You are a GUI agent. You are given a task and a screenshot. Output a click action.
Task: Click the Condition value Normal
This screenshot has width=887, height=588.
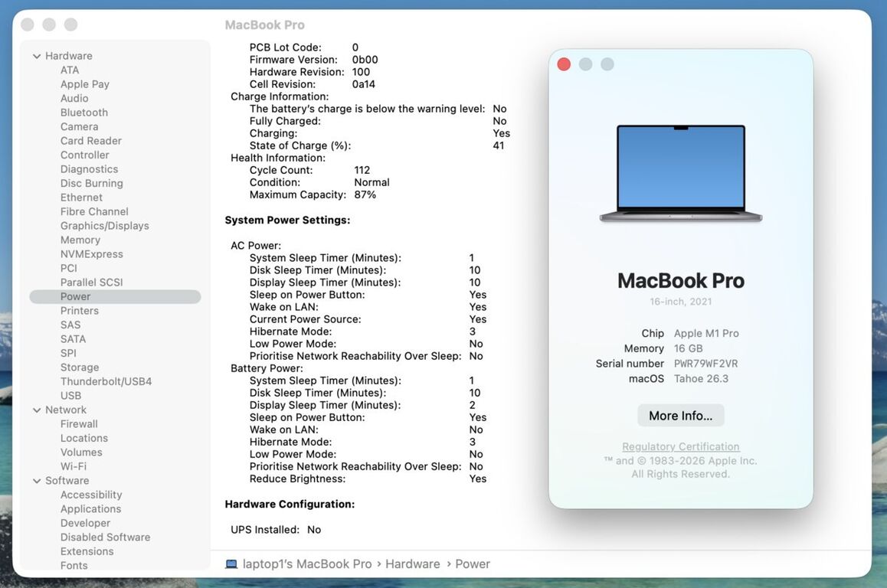click(371, 182)
